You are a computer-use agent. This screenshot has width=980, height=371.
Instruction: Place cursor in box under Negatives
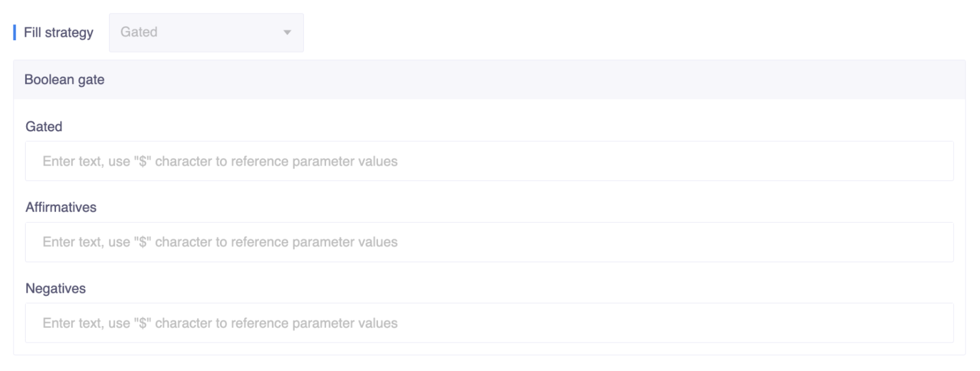[x=583, y=323]
